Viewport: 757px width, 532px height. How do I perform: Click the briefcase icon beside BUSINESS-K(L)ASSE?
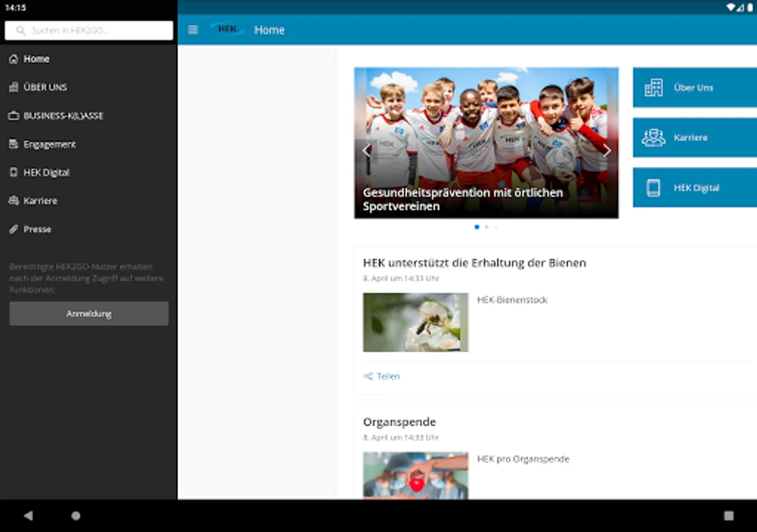[14, 116]
